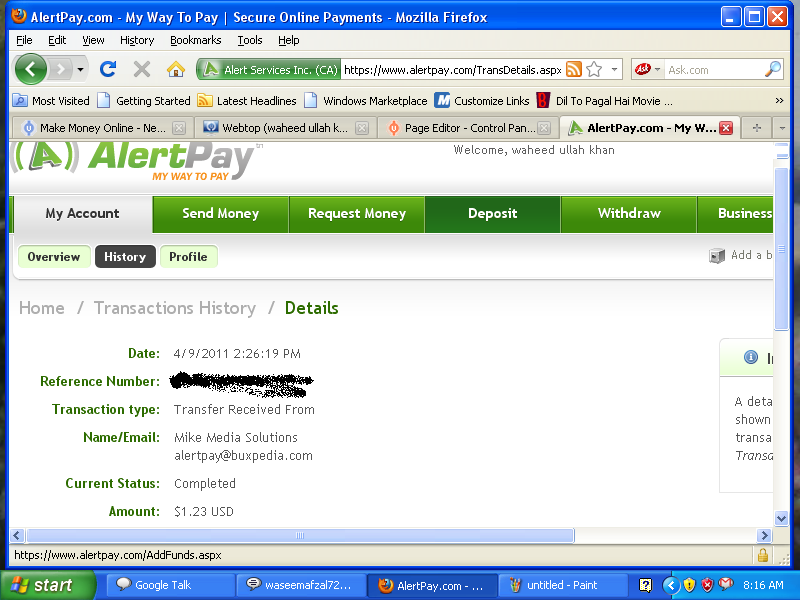This screenshot has height=600, width=800.
Task: Close the Page Editor tab
Action: point(544,128)
